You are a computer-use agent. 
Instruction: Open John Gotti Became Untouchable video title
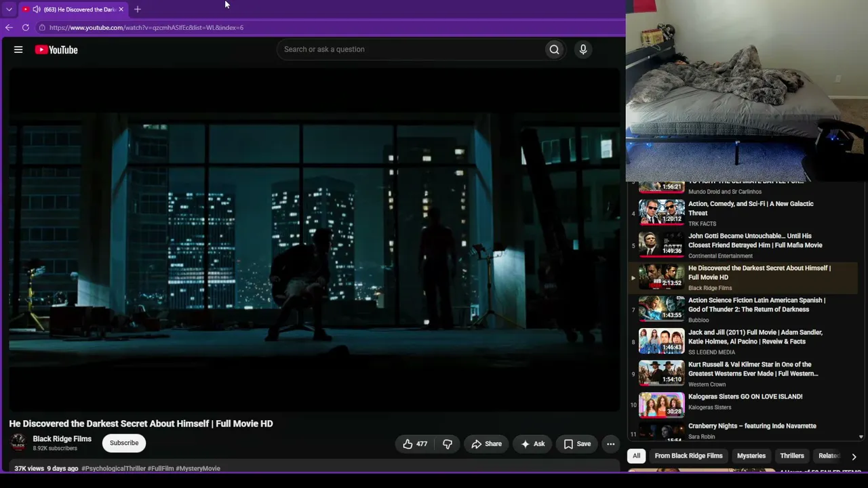(755, 241)
